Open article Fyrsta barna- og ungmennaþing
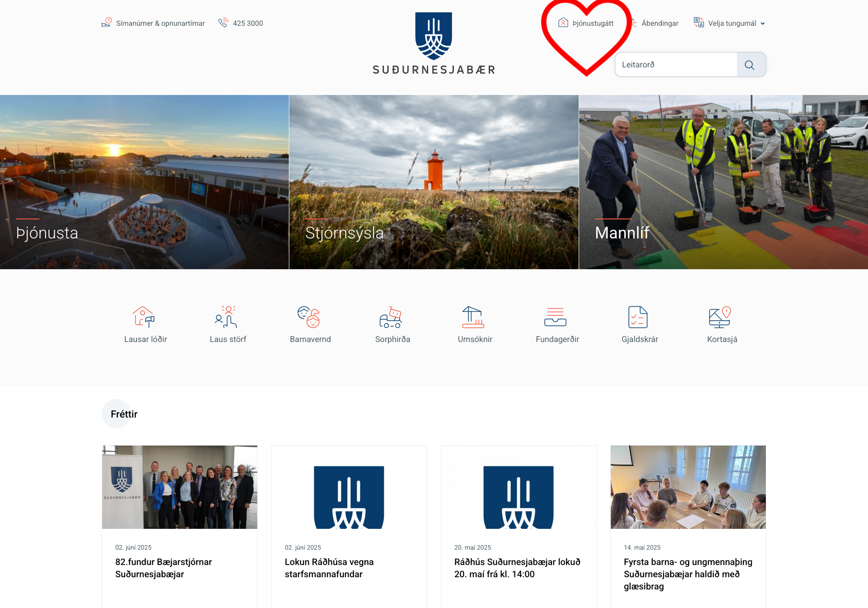This screenshot has height=608, width=868. tap(688, 574)
